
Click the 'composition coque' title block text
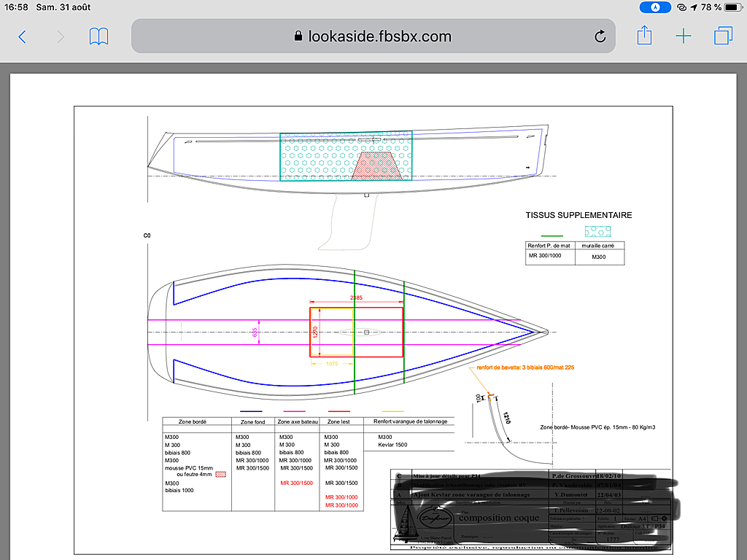pos(499,518)
